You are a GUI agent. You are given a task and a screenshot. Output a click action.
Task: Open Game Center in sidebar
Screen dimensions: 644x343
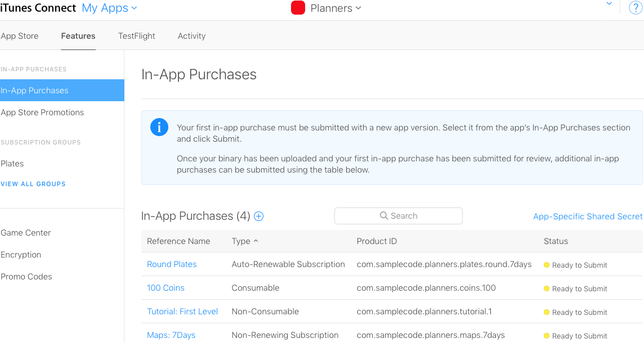25,233
